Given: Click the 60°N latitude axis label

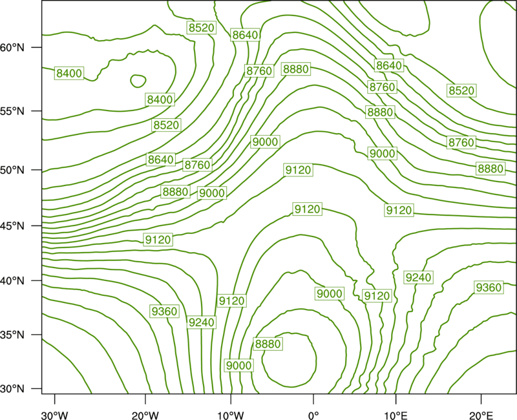Looking at the screenshot, I should (12, 48).
